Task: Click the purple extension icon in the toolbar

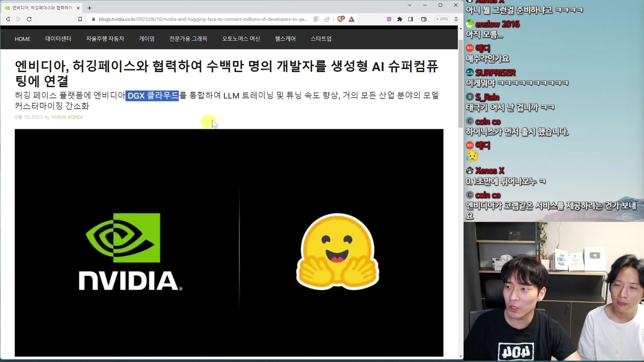Action: [x=389, y=19]
